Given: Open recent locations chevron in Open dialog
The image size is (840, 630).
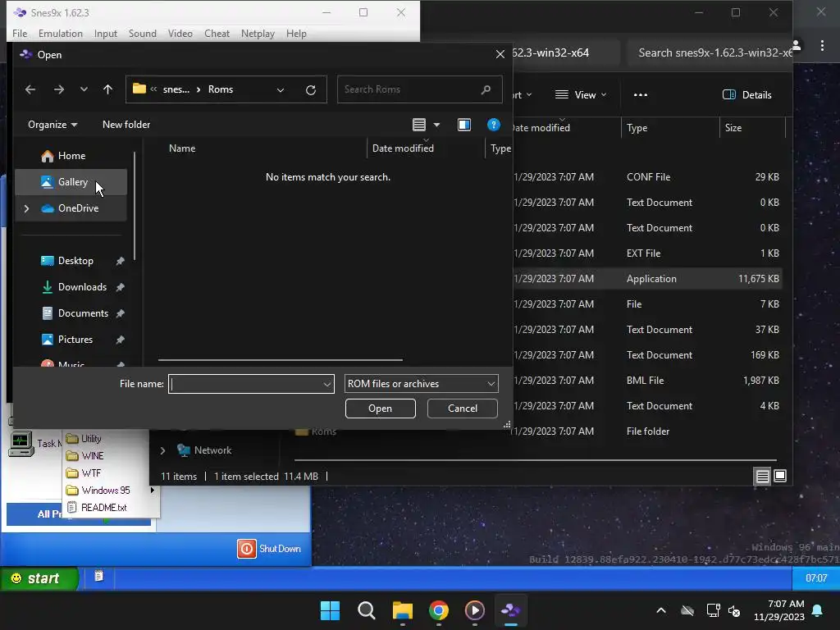Looking at the screenshot, I should pos(84,89).
